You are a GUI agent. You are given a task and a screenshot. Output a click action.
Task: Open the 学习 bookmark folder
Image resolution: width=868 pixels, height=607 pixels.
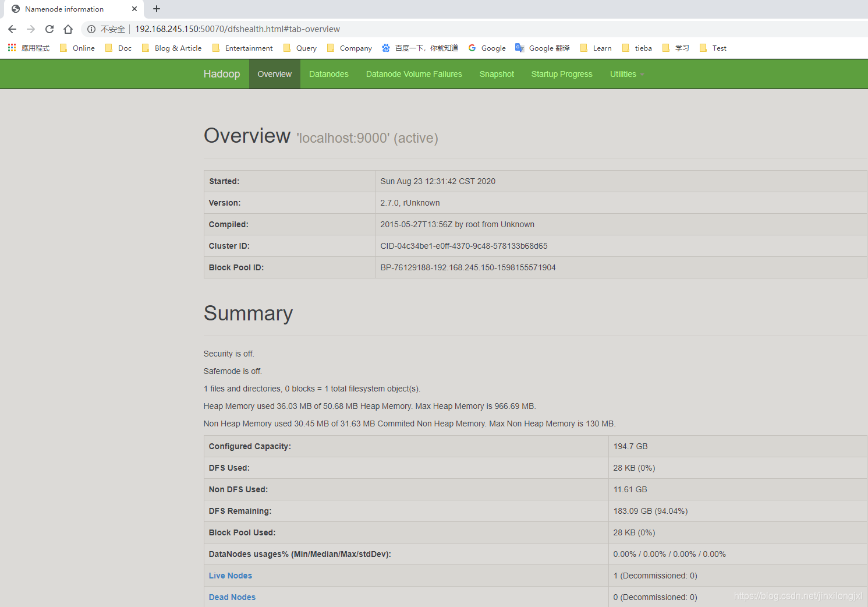point(675,48)
